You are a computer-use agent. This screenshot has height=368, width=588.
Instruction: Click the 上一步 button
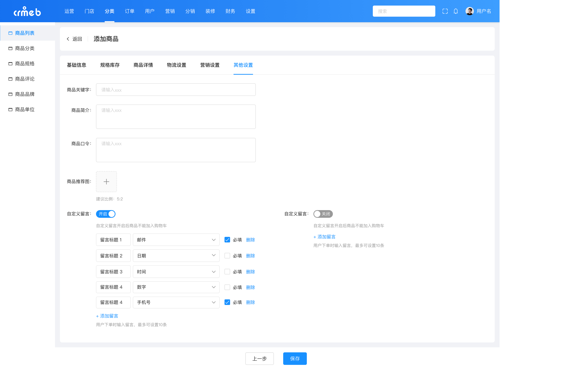pyautogui.click(x=259, y=358)
